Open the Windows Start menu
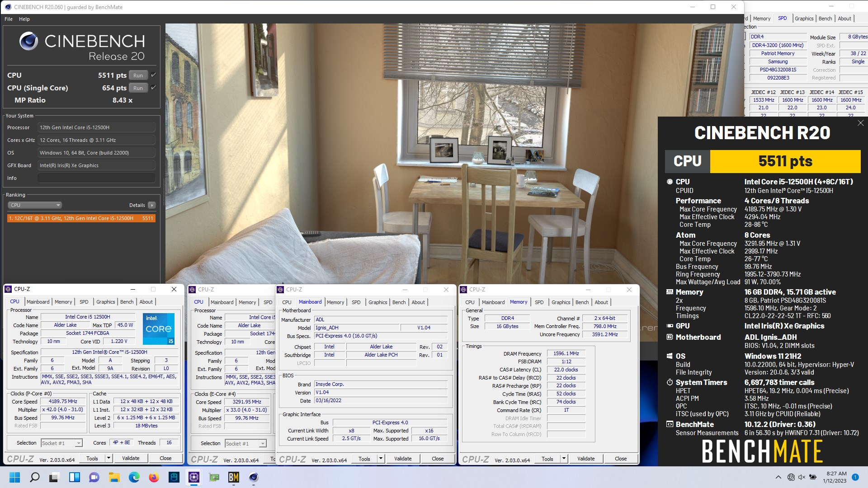The image size is (868, 488). point(14,477)
